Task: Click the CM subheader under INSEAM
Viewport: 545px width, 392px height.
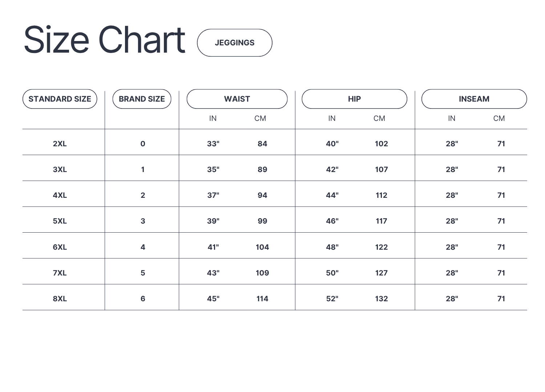Action: pyautogui.click(x=499, y=118)
